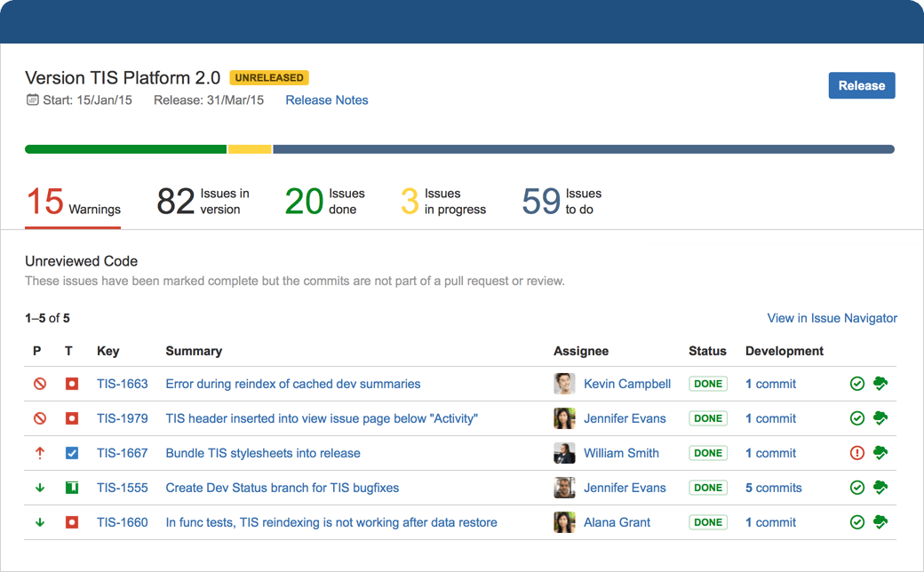Open the failing build status icon on TIS-1667
The height and width of the screenshot is (572, 924).
[856, 452]
